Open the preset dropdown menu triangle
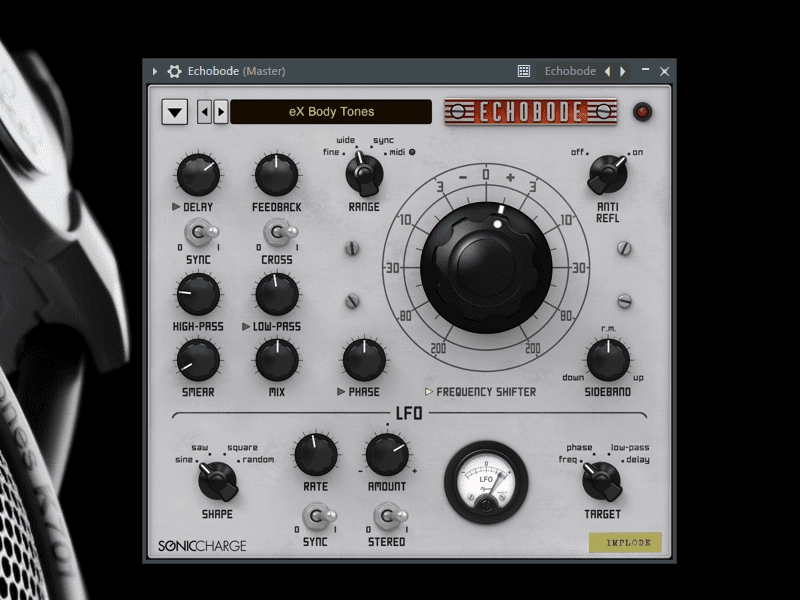Image resolution: width=800 pixels, height=600 pixels. point(174,112)
